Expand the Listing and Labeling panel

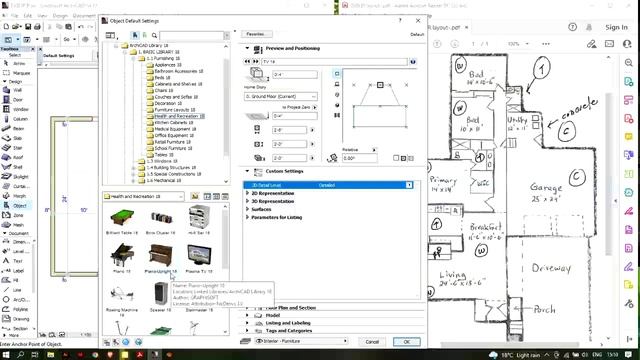[x=247, y=323]
